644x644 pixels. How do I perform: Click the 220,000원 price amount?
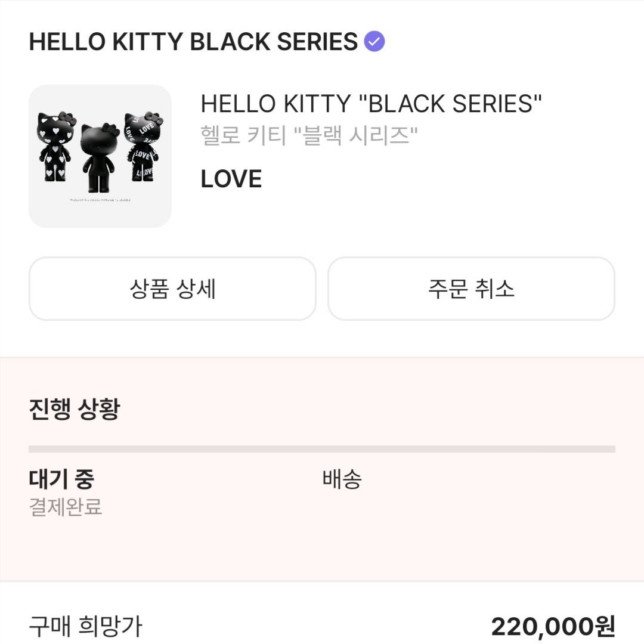553,626
